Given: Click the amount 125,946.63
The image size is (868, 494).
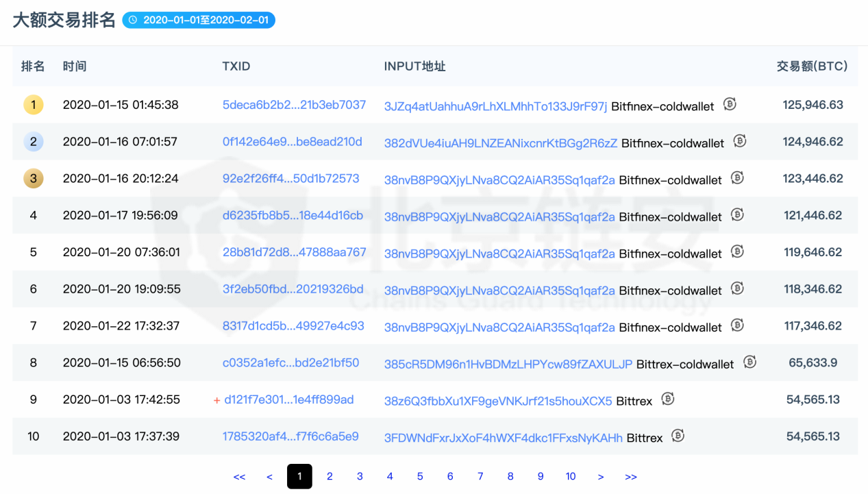Looking at the screenshot, I should (813, 105).
